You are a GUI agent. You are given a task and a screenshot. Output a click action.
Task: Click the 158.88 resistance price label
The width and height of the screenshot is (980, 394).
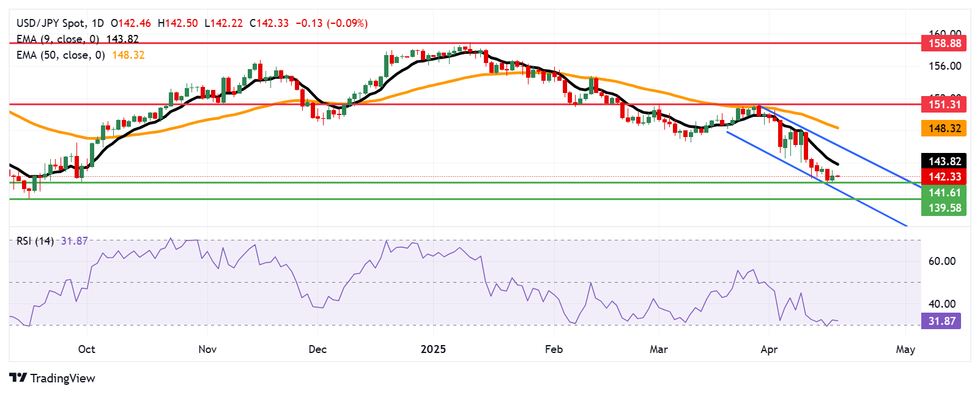(x=944, y=43)
